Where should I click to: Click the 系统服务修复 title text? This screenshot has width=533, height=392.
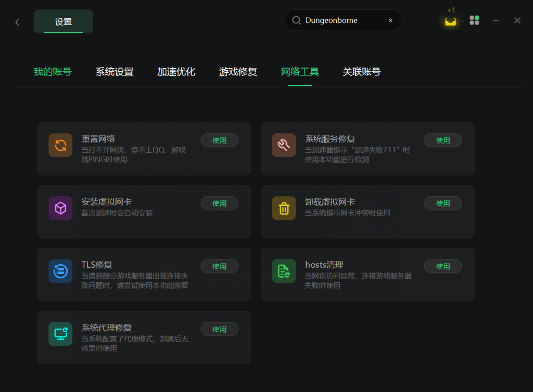tap(330, 138)
